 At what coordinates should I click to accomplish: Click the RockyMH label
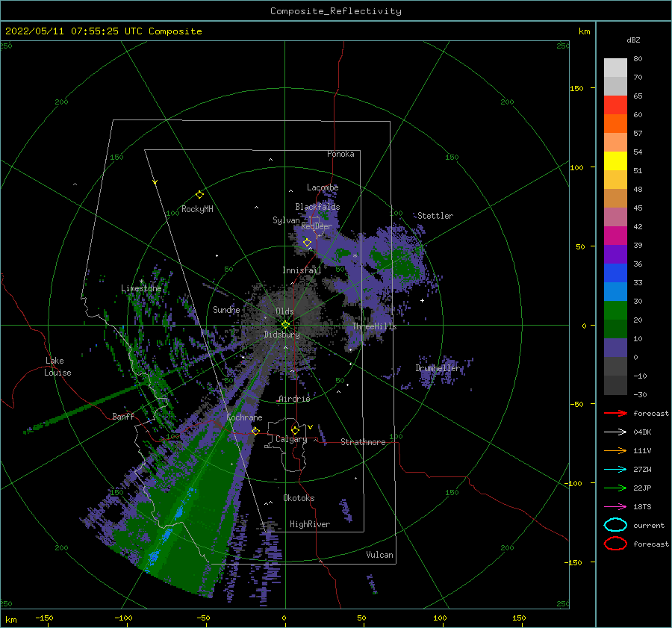click(196, 209)
